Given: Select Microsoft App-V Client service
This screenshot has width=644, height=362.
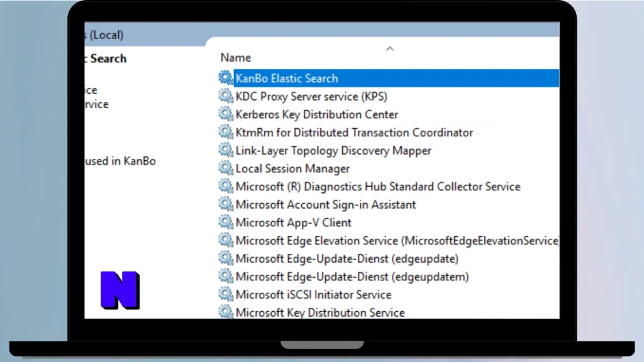Looking at the screenshot, I should click(x=293, y=223).
